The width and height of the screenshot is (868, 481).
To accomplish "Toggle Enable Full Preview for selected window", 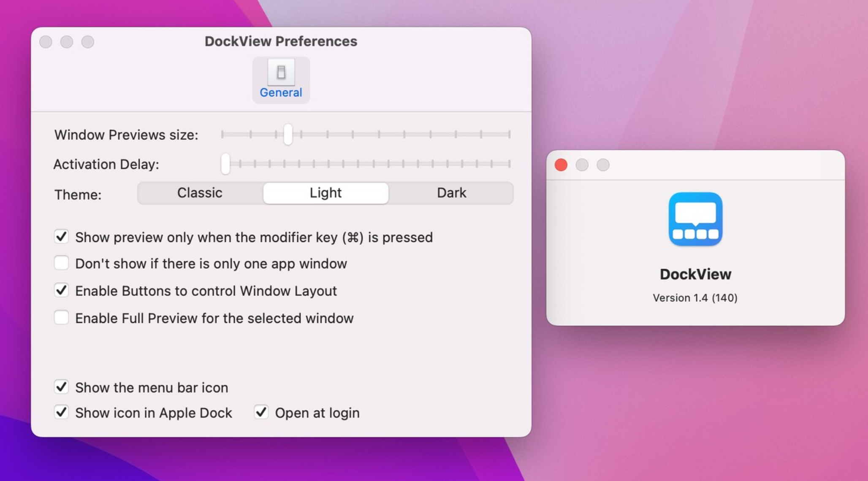I will [x=61, y=318].
